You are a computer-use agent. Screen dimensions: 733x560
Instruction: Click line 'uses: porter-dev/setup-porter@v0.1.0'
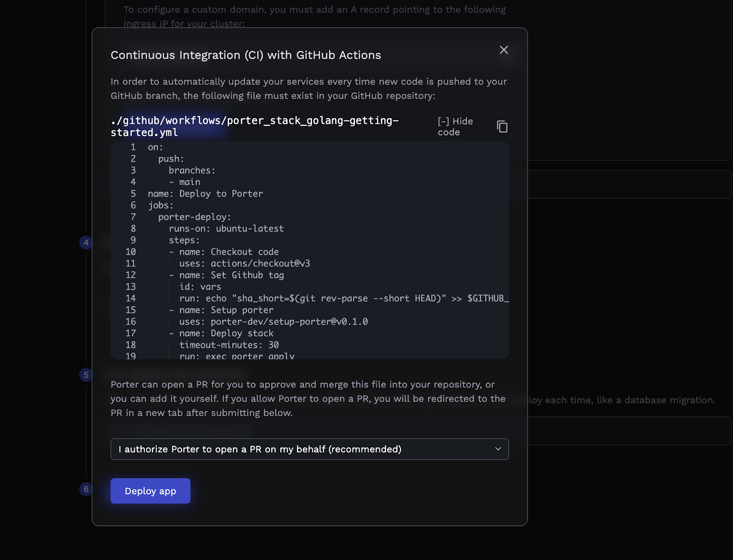pos(274,322)
